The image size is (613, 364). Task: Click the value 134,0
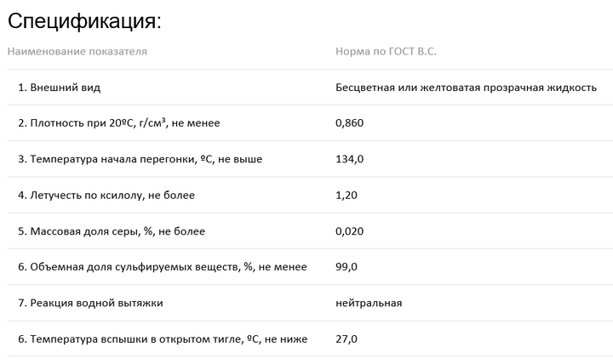point(350,159)
